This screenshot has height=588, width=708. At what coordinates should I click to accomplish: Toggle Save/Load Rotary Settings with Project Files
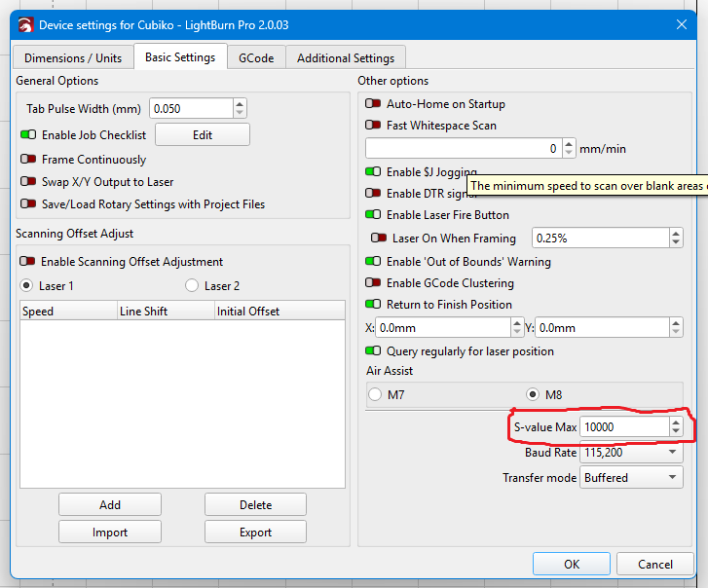tap(28, 204)
